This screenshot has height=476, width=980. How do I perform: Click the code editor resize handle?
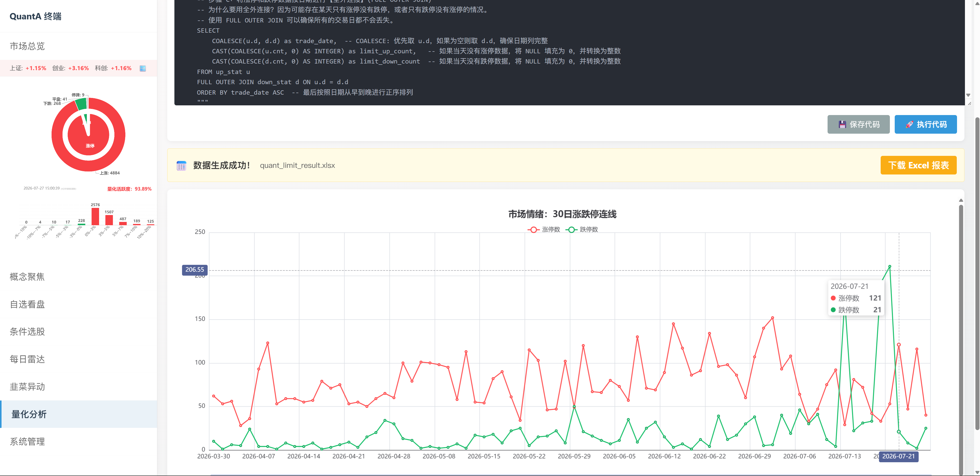(x=969, y=103)
